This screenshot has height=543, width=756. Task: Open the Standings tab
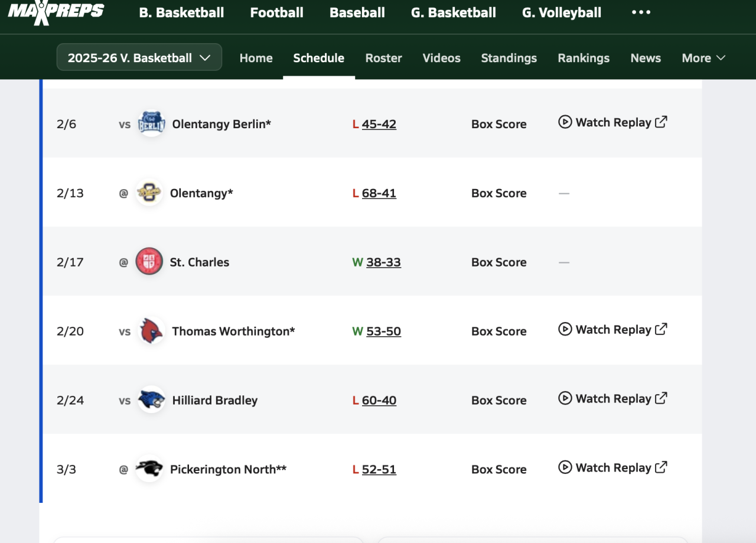[x=509, y=58]
